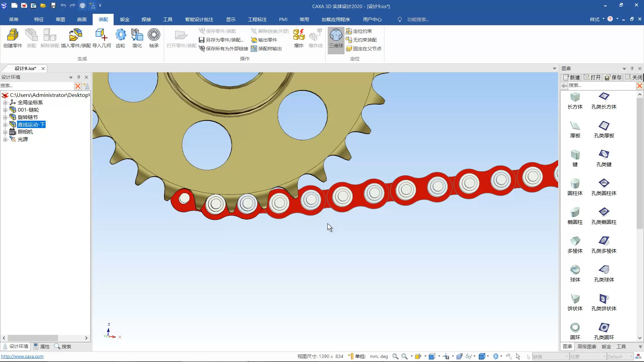Image resolution: width=644 pixels, height=362 pixels.
Task: Click the 保存 button in 图素 panel
Action: [x=613, y=77]
